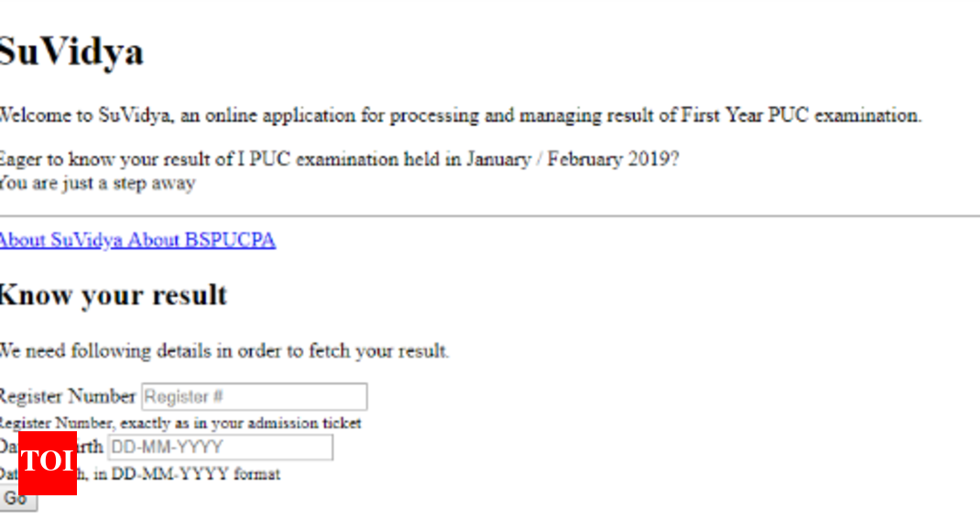
Task: Click the Register Number label text
Action: (x=66, y=396)
